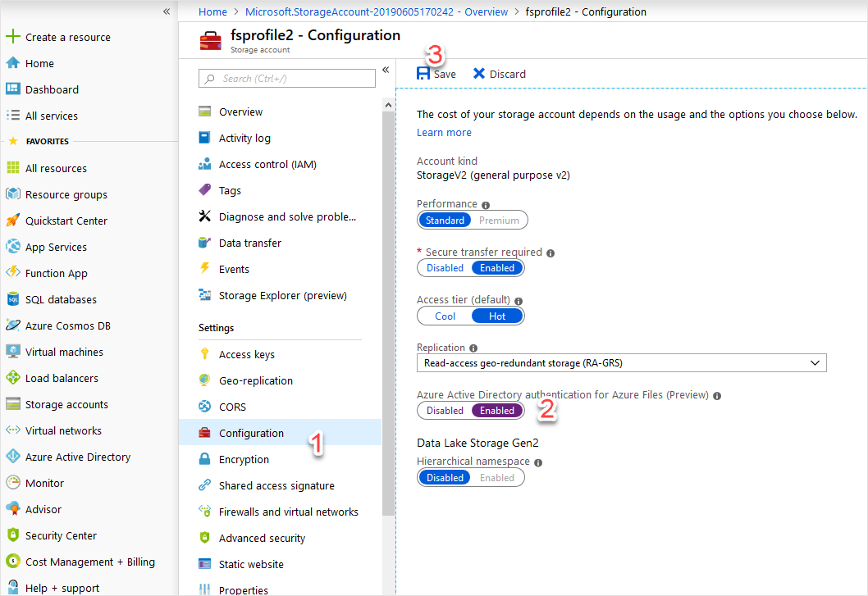Open the Activity log
Screen dimensions: 868x596
point(246,137)
